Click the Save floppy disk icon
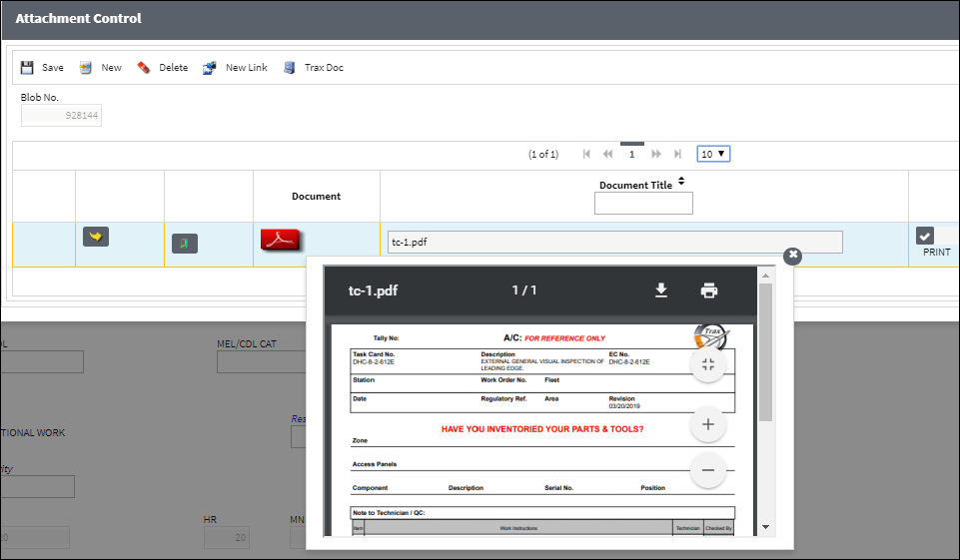The width and height of the screenshot is (960, 560). tap(27, 67)
